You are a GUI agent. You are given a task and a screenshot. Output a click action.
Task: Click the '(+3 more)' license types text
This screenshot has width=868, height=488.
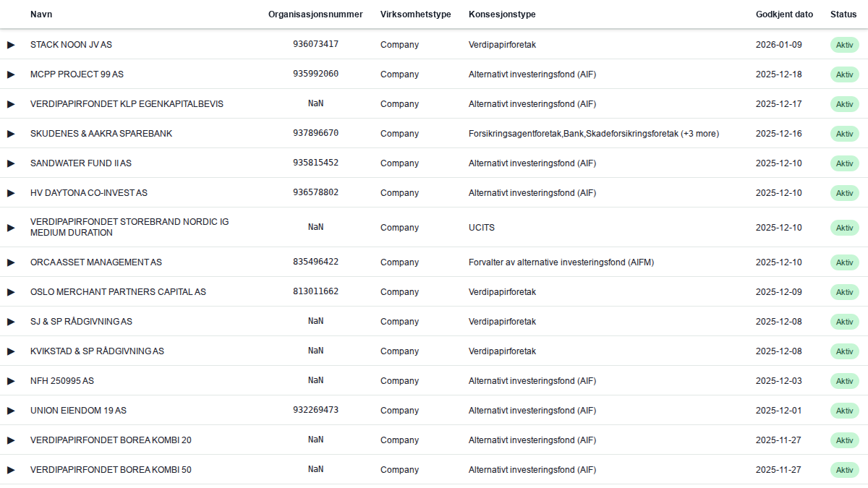(700, 134)
